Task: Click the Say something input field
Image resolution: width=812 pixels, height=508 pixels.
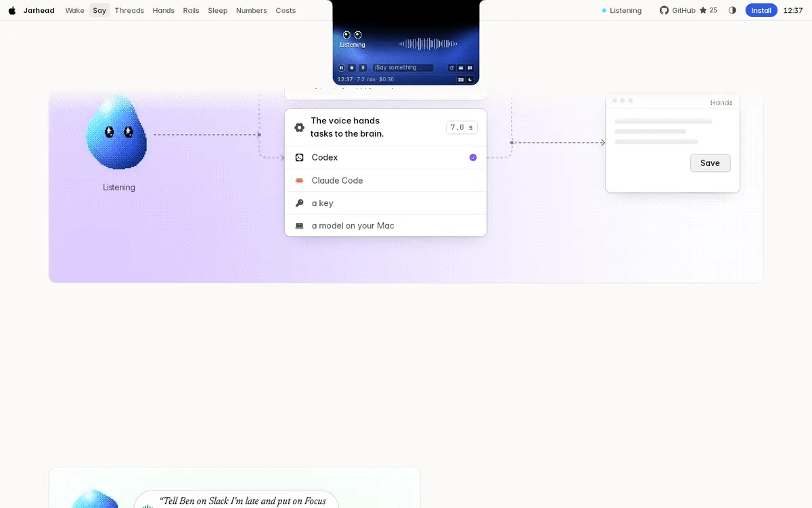Action: click(403, 68)
